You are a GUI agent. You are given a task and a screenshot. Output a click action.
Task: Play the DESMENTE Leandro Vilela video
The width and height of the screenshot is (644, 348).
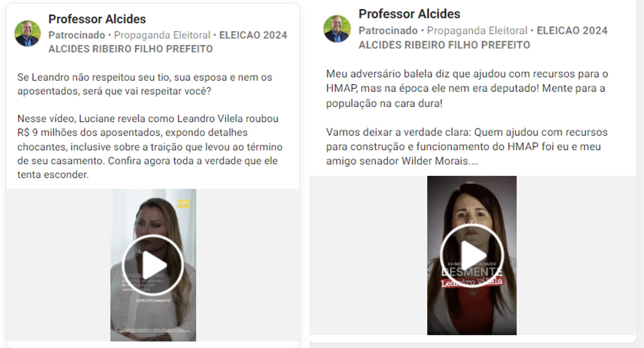472,255
